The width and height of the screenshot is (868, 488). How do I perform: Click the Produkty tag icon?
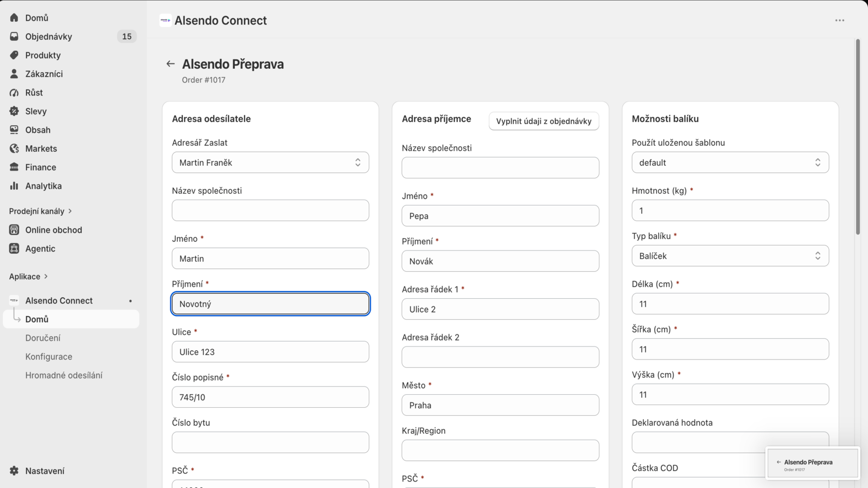(x=14, y=55)
